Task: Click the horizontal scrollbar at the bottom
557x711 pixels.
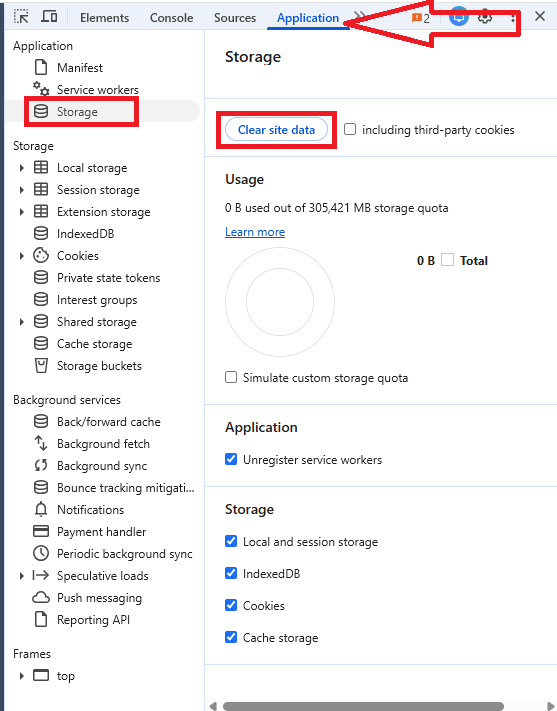Action: [x=363, y=706]
